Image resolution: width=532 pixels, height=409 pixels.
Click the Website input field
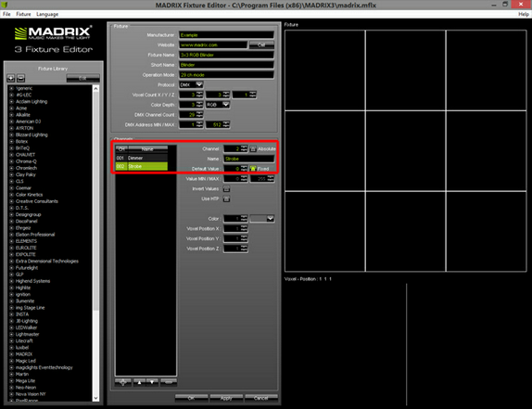click(x=213, y=45)
